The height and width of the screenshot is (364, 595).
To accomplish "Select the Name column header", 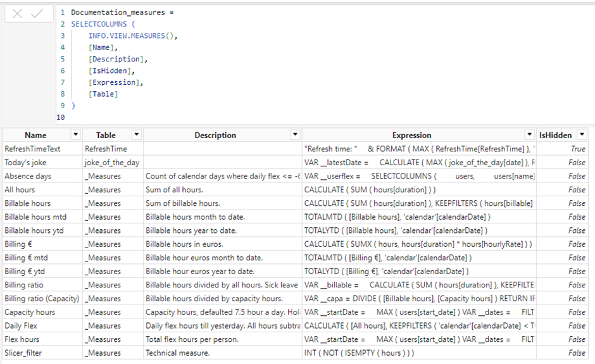I will [35, 135].
